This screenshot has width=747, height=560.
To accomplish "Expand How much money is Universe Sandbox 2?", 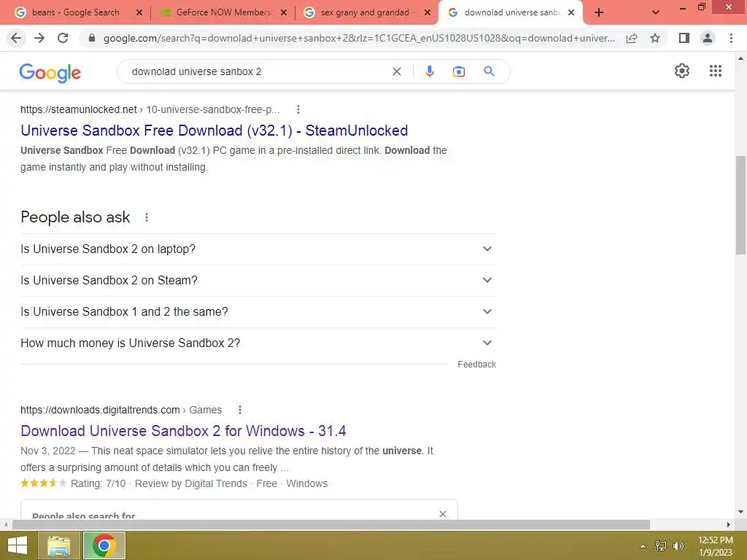I will point(258,343).
